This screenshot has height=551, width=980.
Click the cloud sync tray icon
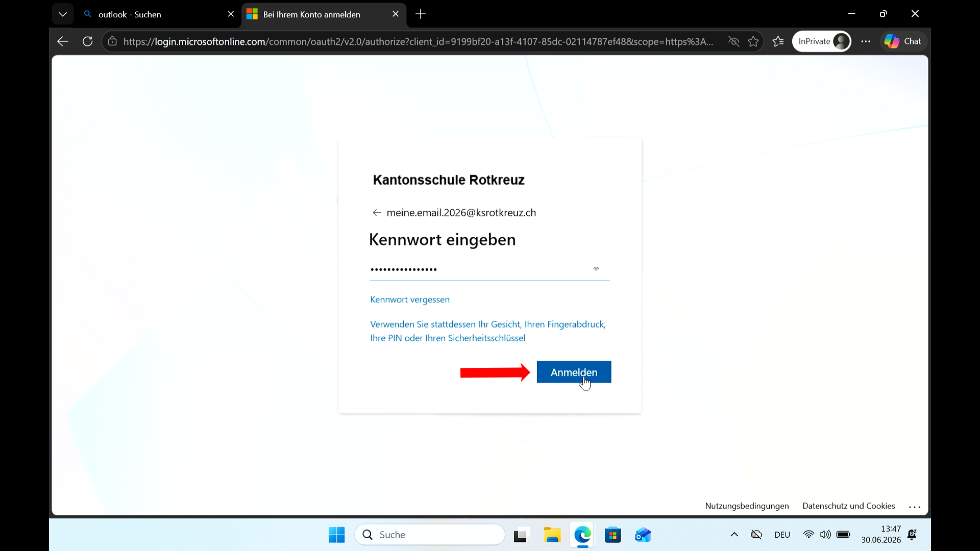tap(756, 535)
